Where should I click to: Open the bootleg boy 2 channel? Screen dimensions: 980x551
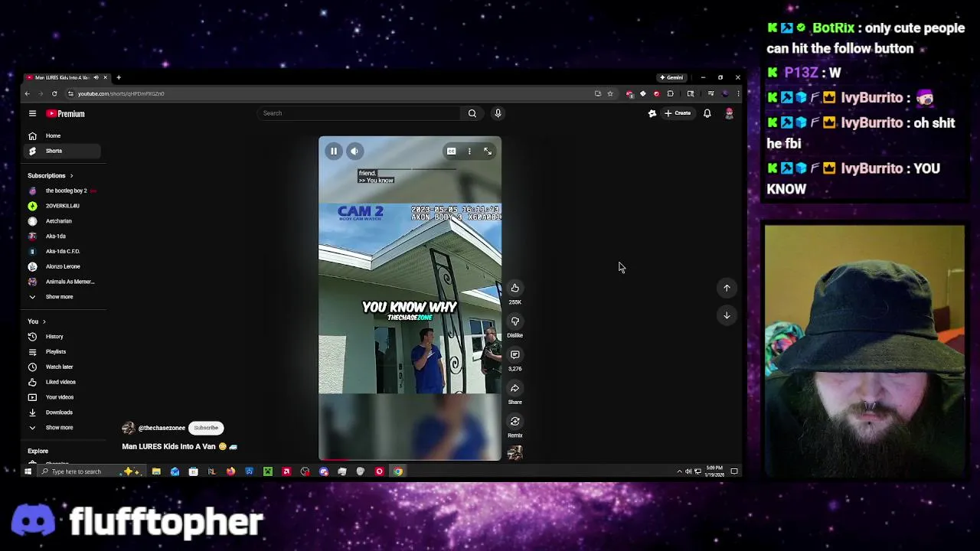(x=61, y=191)
